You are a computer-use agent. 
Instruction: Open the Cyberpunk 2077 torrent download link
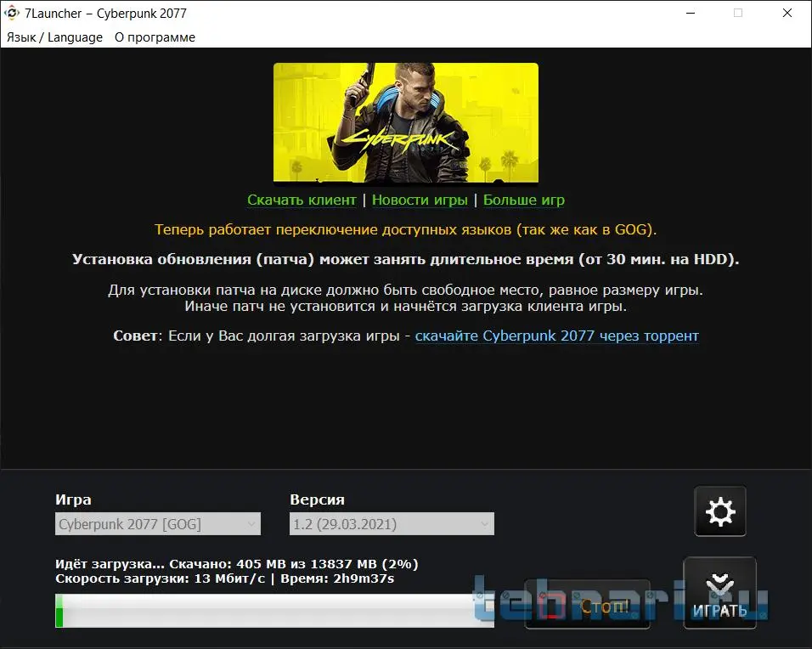pos(556,336)
